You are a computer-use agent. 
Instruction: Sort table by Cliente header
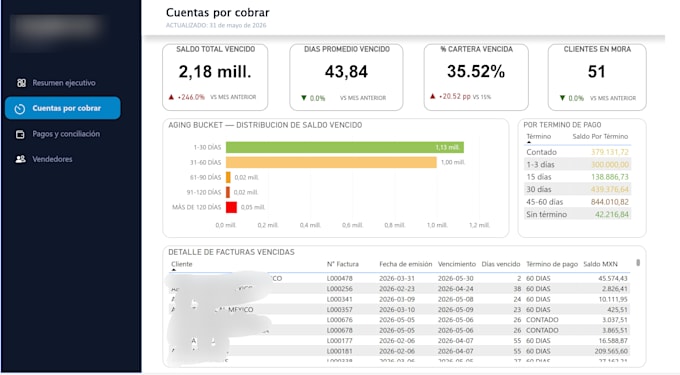pos(181,264)
